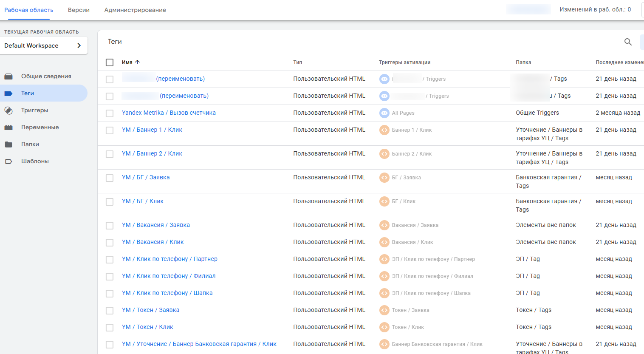
Task: Click the Переменные sidebar icon
Action: click(x=9, y=127)
